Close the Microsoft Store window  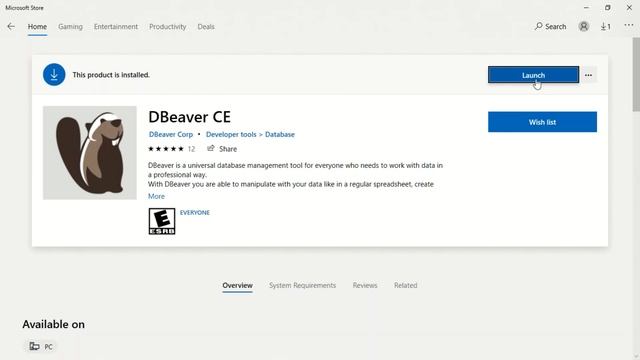pyautogui.click(x=629, y=7)
